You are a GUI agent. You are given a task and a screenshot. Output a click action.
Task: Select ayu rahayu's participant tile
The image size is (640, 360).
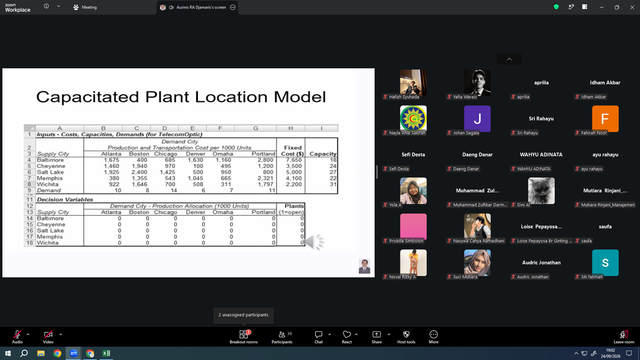tap(605, 155)
